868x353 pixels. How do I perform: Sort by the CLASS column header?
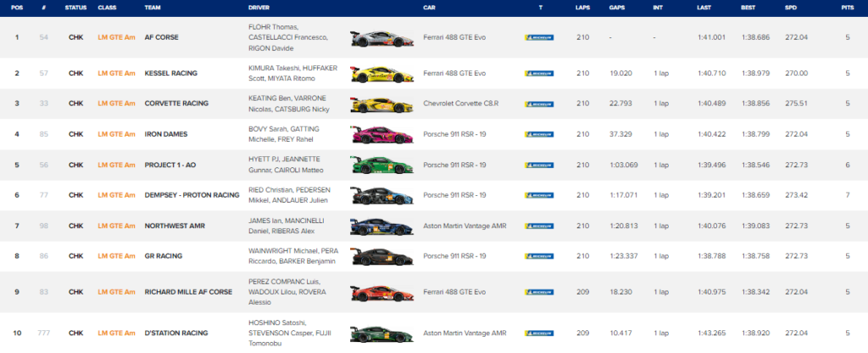point(106,8)
